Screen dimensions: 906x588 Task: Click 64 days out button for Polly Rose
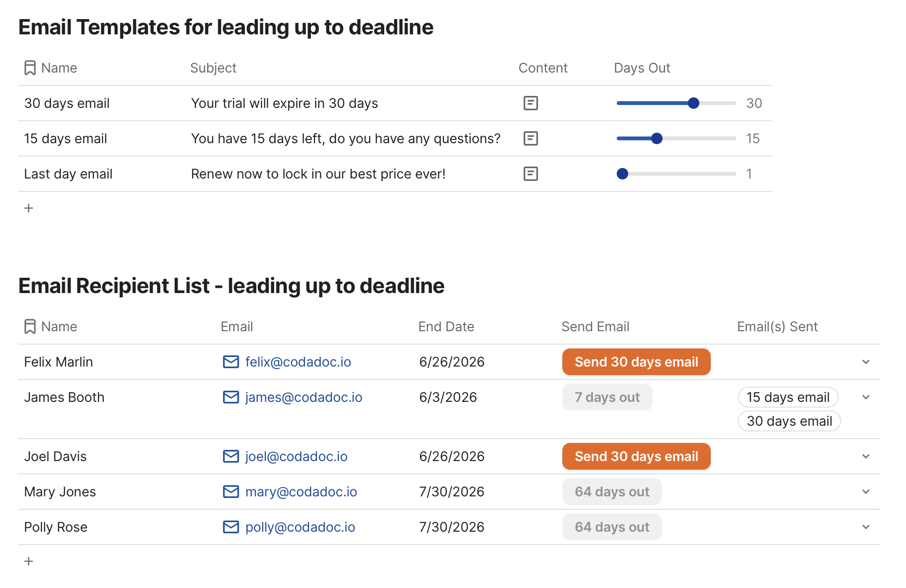point(612,527)
